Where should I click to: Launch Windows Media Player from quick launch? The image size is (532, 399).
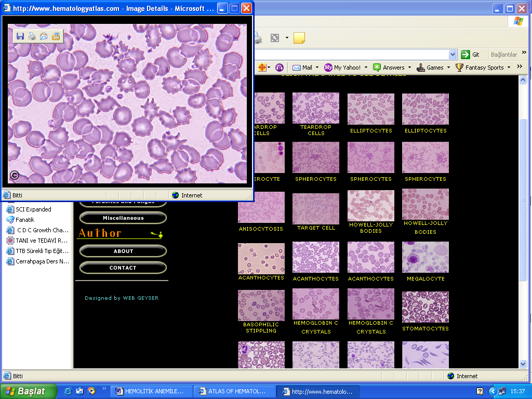(91, 391)
